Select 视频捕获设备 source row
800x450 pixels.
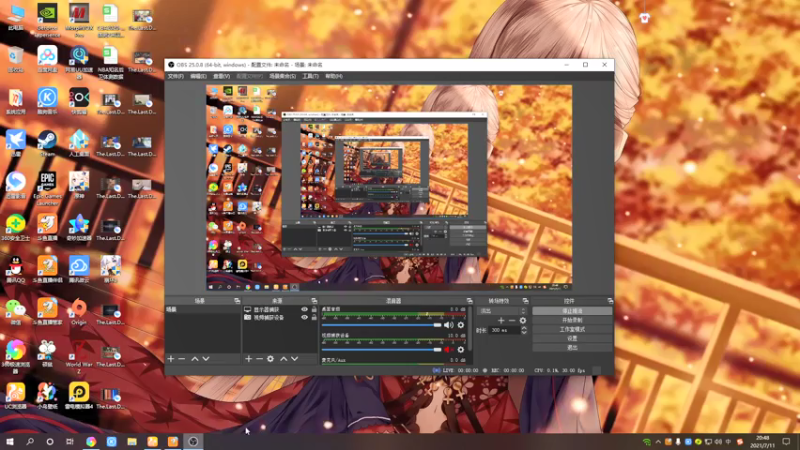(280, 317)
